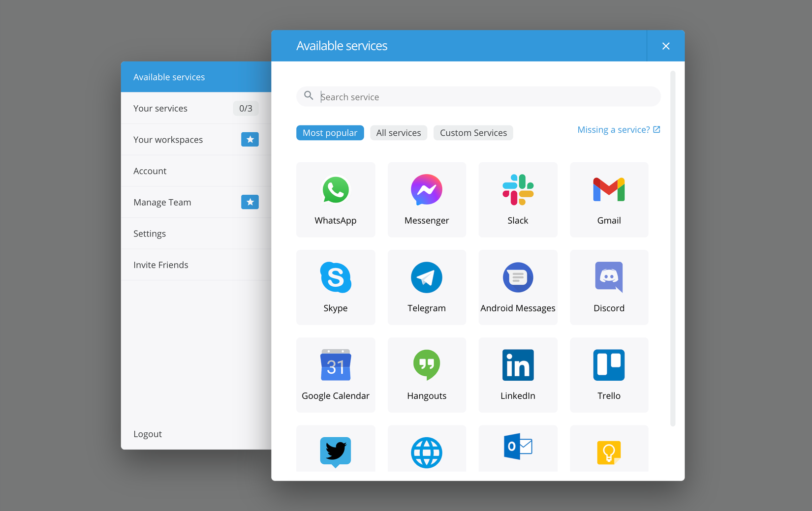Click the star badge beside Your workspaces
The height and width of the screenshot is (511, 812).
pos(250,140)
